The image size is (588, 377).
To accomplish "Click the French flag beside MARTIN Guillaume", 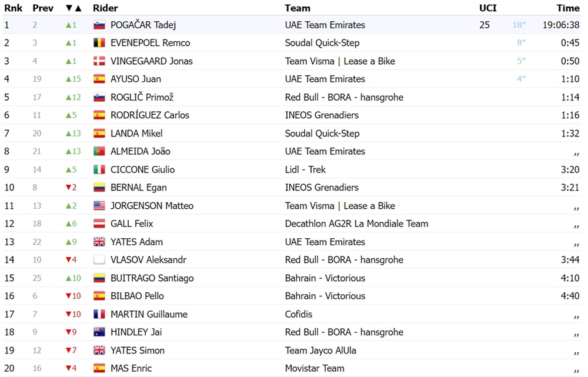I will click(99, 314).
